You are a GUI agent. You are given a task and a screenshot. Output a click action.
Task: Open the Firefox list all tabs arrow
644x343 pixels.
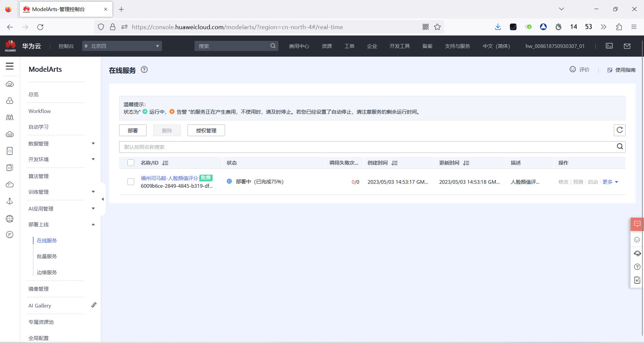pos(561,9)
